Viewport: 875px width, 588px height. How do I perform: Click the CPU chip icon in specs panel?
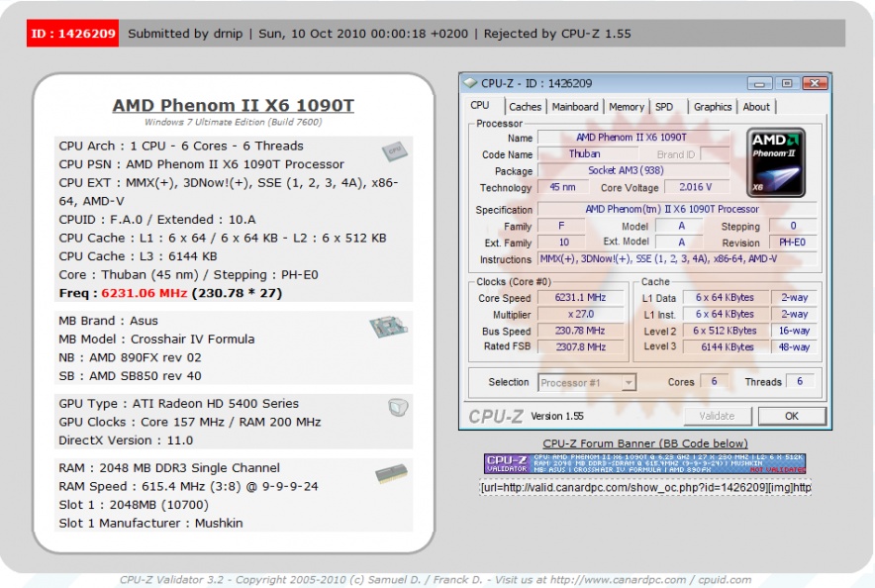pyautogui.click(x=395, y=151)
